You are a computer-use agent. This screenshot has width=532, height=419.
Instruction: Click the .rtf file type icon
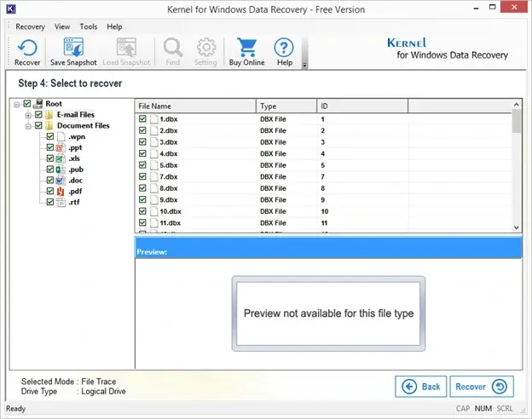coord(61,203)
